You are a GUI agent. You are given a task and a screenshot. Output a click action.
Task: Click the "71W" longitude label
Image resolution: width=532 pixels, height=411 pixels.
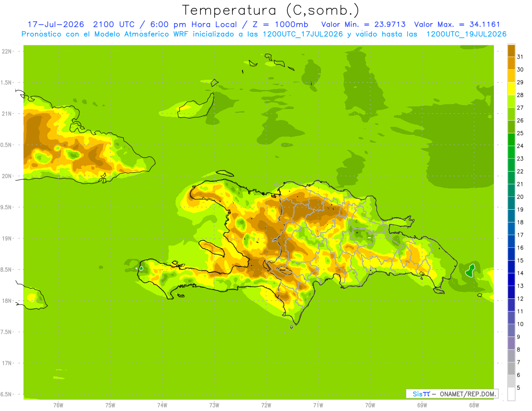[x=318, y=405]
